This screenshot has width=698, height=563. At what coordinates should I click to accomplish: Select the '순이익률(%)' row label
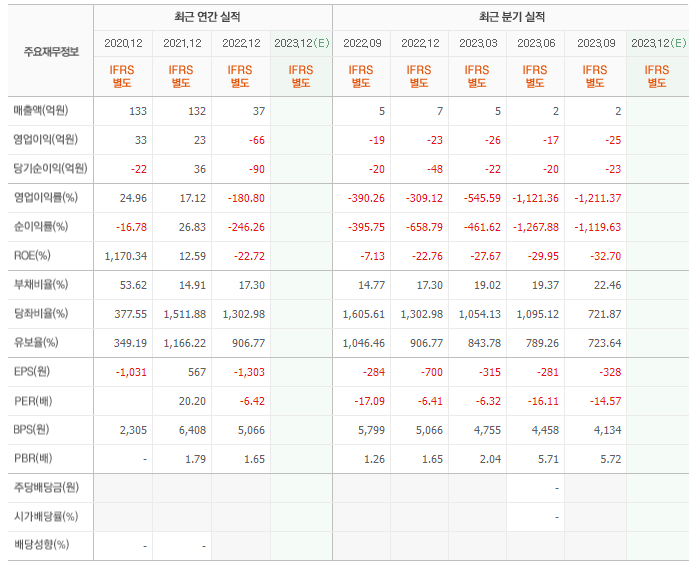[x=41, y=226]
